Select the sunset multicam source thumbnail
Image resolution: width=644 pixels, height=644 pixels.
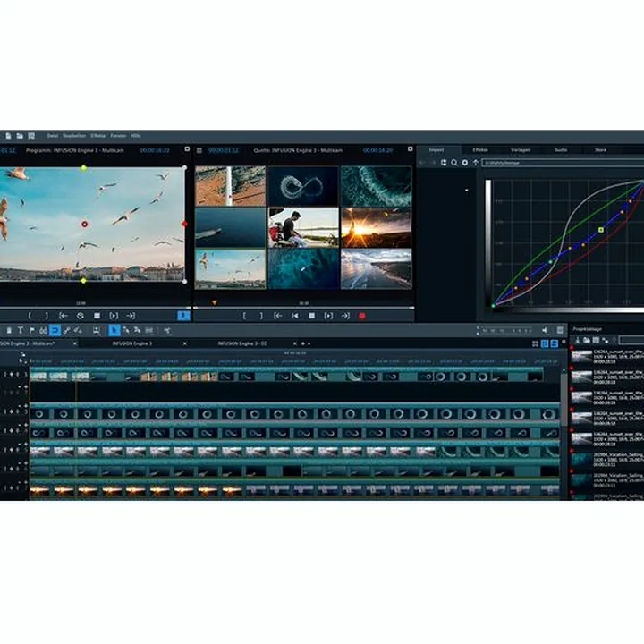coord(376,227)
